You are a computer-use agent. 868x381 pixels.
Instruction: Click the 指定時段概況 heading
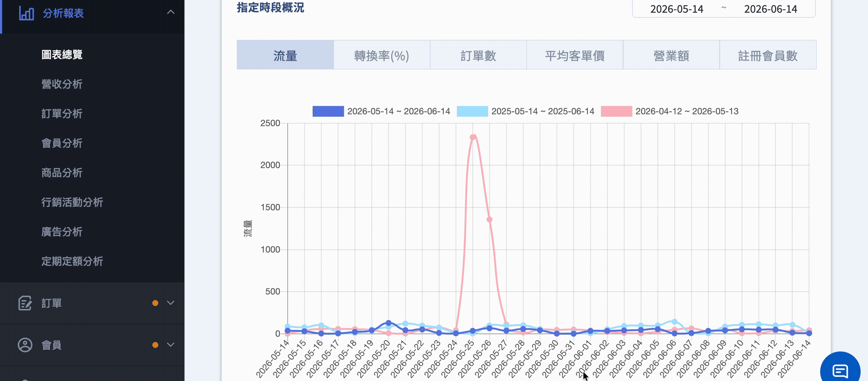pos(270,7)
